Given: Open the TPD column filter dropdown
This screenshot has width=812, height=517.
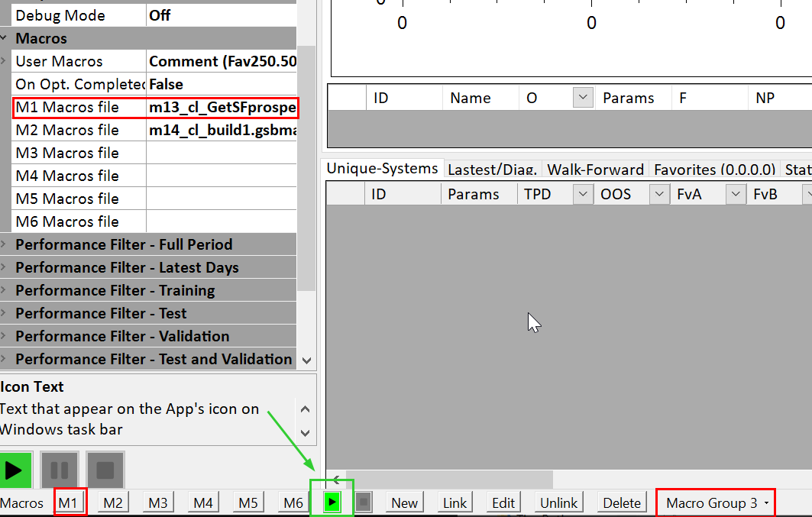Looking at the screenshot, I should (x=583, y=194).
